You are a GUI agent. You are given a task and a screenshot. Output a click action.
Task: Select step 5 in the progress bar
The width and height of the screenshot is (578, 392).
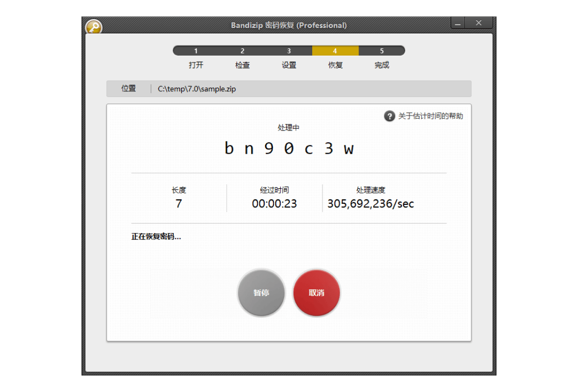[x=382, y=51]
